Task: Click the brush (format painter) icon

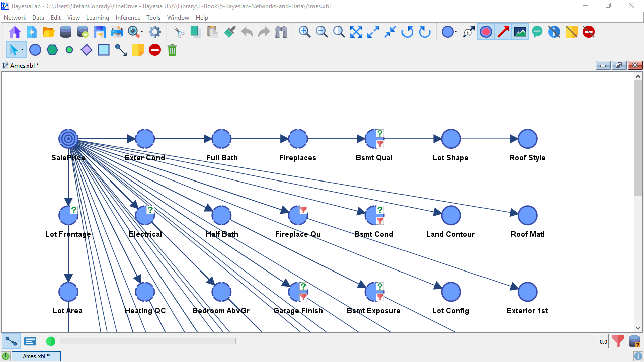Action: click(230, 32)
